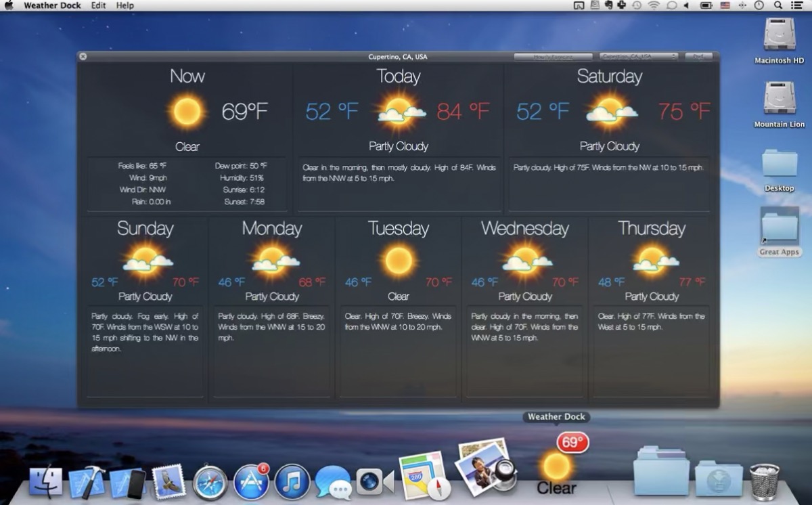Open Spotlight search magnifier in menu bar
The height and width of the screenshot is (505, 812).
point(778,5)
